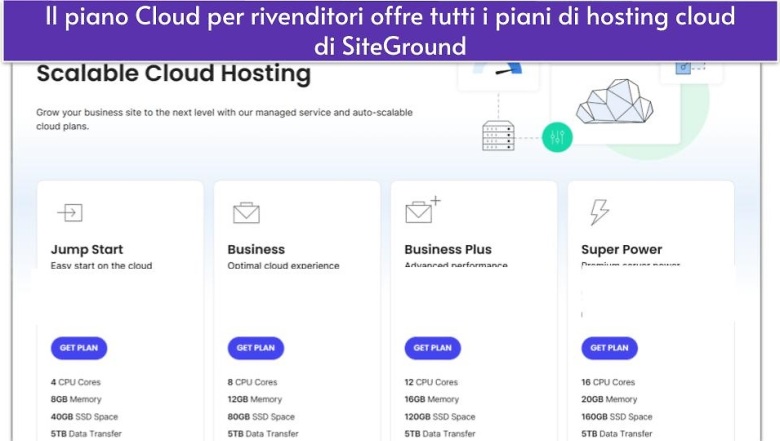Click the Scalable Cloud Hosting heading
Viewport: 780px width, 441px height.
[x=174, y=74]
